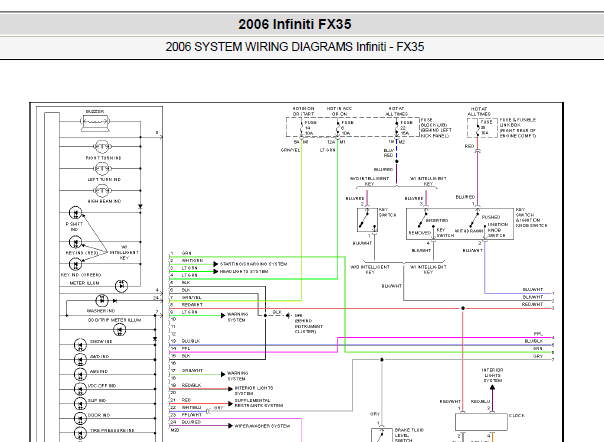This screenshot has height=442, width=604.
Task: Click the splice dot on the RED/WHT wire
Action: 463,308
